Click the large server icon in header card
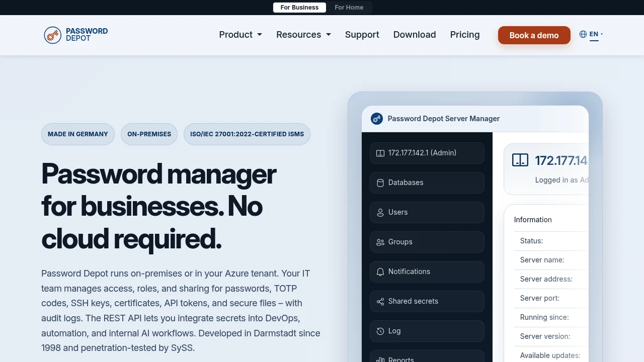 pyautogui.click(x=520, y=160)
